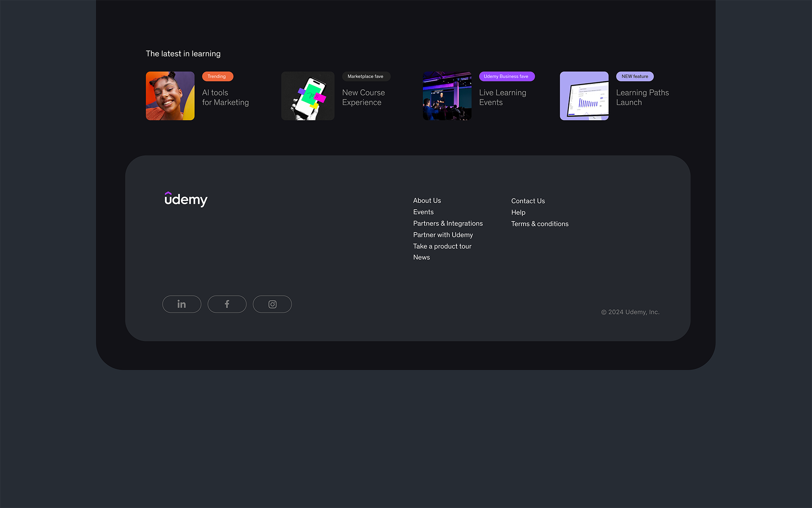The image size is (812, 508).
Task: Click the phone illustration course thumbnail
Action: click(x=307, y=96)
